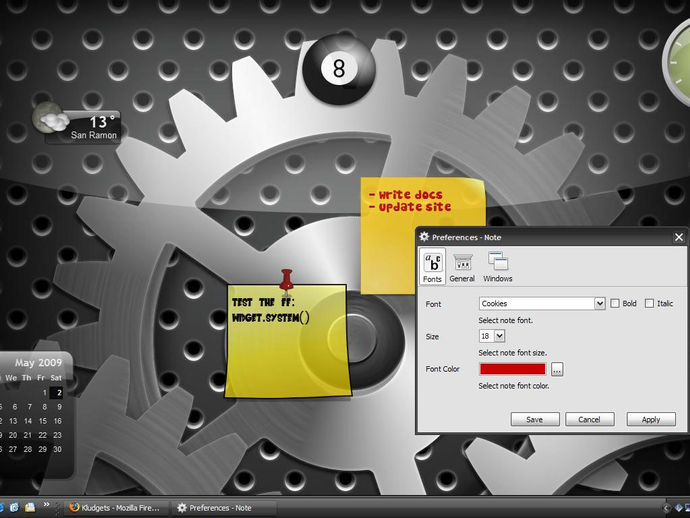
Task: Click the red pushpin on yellow note
Action: [286, 280]
